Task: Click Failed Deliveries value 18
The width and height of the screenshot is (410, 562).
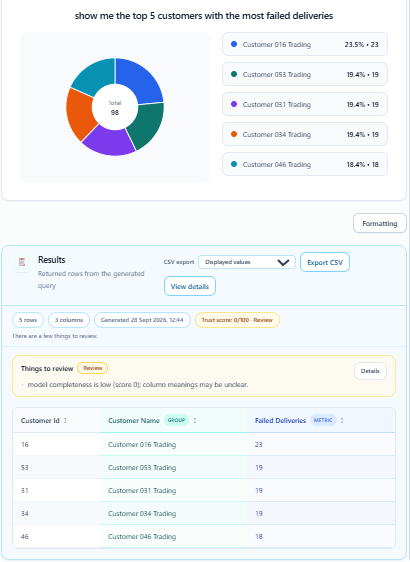Action: tap(259, 537)
